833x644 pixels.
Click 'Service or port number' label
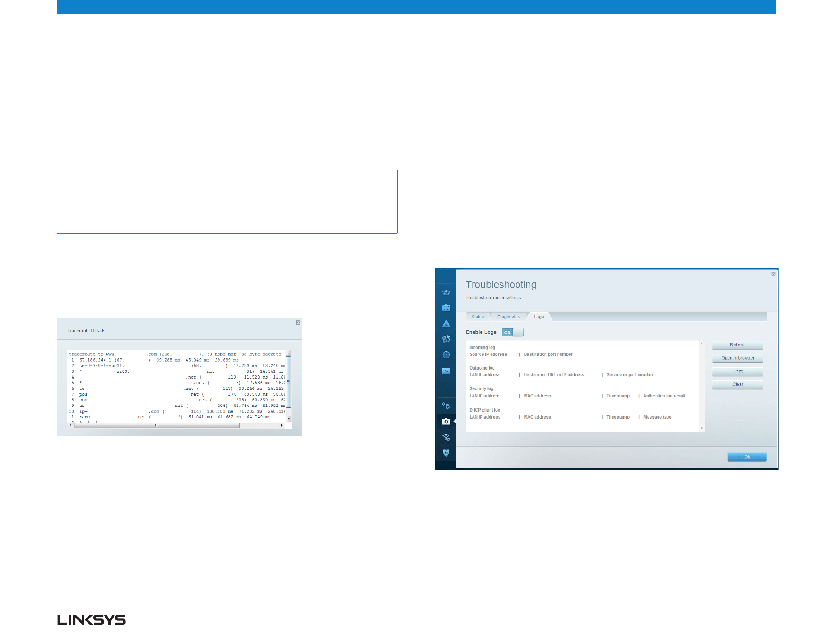click(630, 375)
